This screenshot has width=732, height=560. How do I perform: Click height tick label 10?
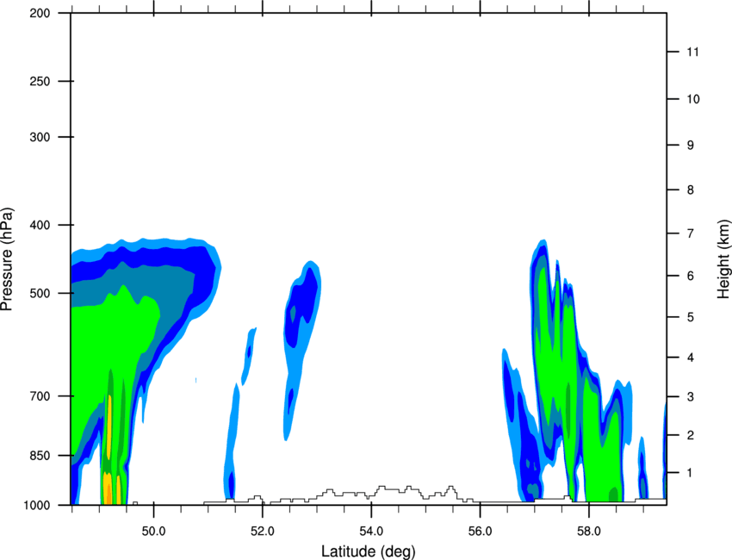[693, 99]
